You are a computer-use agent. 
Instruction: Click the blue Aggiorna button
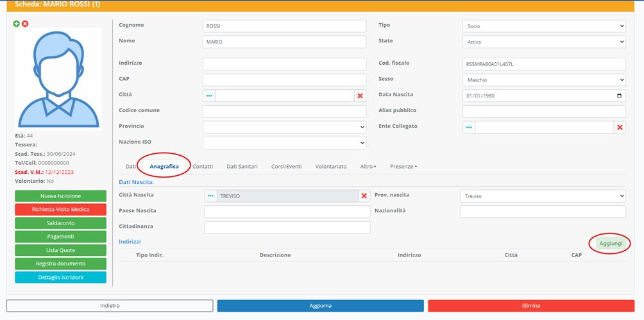pyautogui.click(x=320, y=306)
